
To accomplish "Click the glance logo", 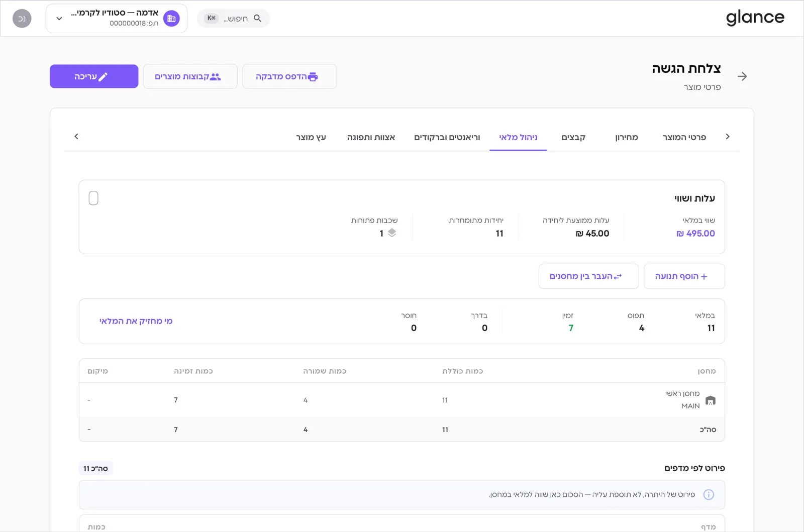I will click(755, 18).
